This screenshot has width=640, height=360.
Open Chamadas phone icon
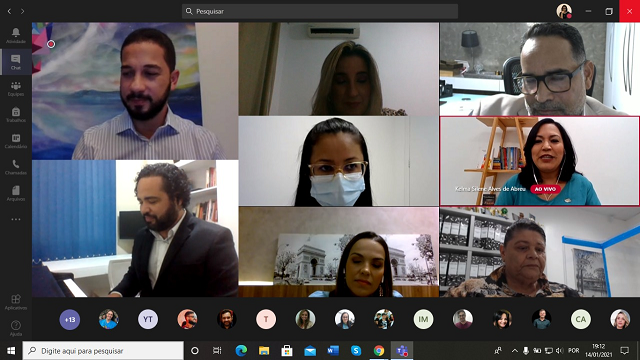tap(16, 167)
